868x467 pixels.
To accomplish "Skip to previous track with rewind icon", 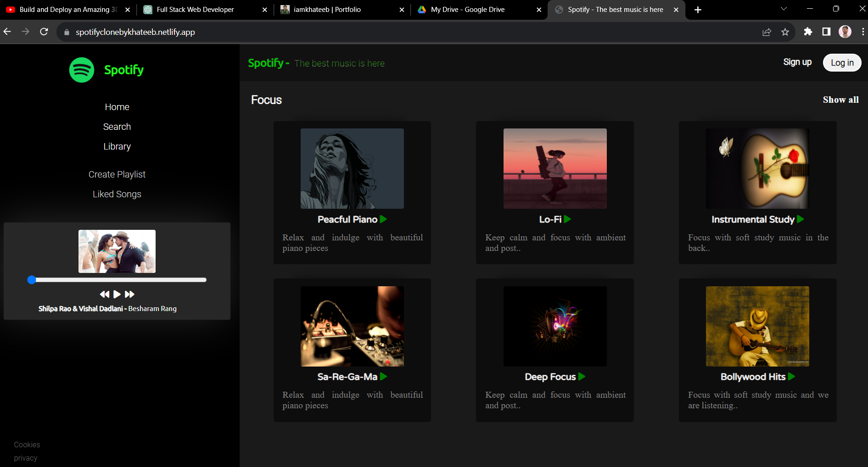I will [x=105, y=294].
